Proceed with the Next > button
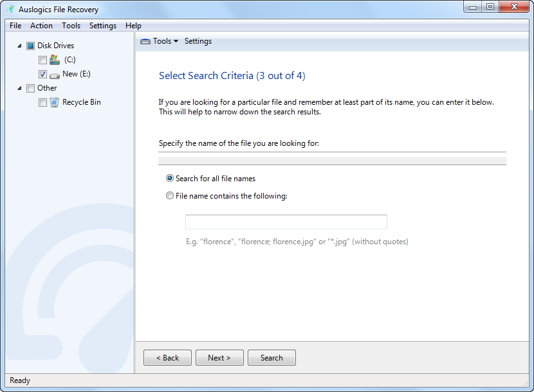 [x=219, y=358]
